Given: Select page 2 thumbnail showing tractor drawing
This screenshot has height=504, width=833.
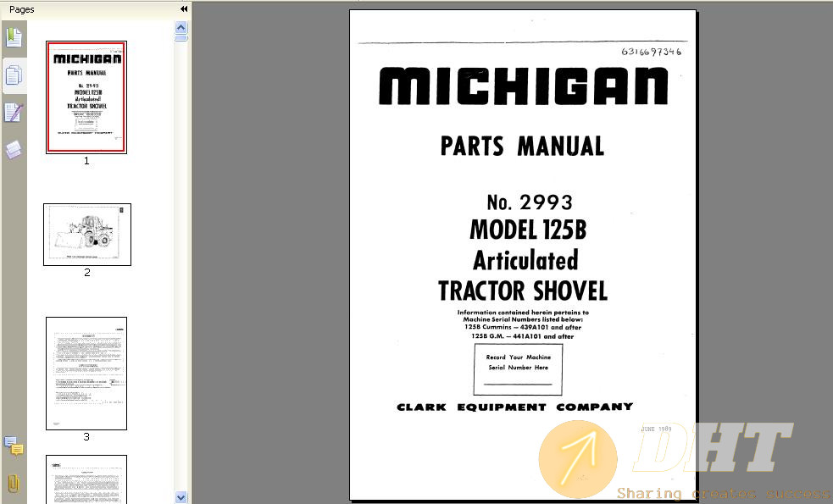Looking at the screenshot, I should point(87,234).
